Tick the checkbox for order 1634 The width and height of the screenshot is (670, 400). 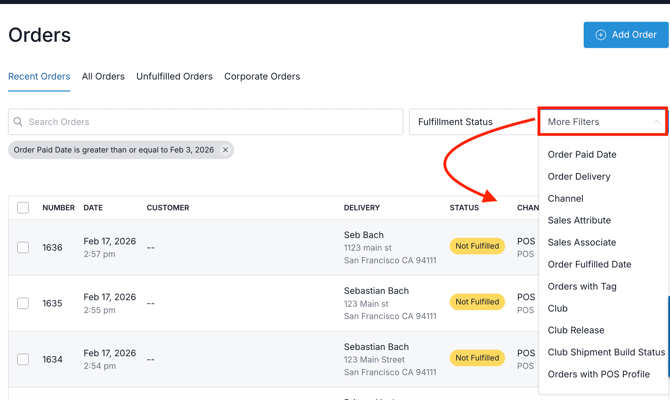click(23, 359)
